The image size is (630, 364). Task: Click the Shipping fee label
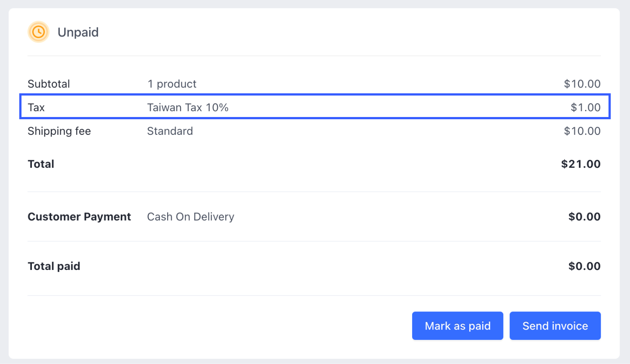[x=59, y=131]
